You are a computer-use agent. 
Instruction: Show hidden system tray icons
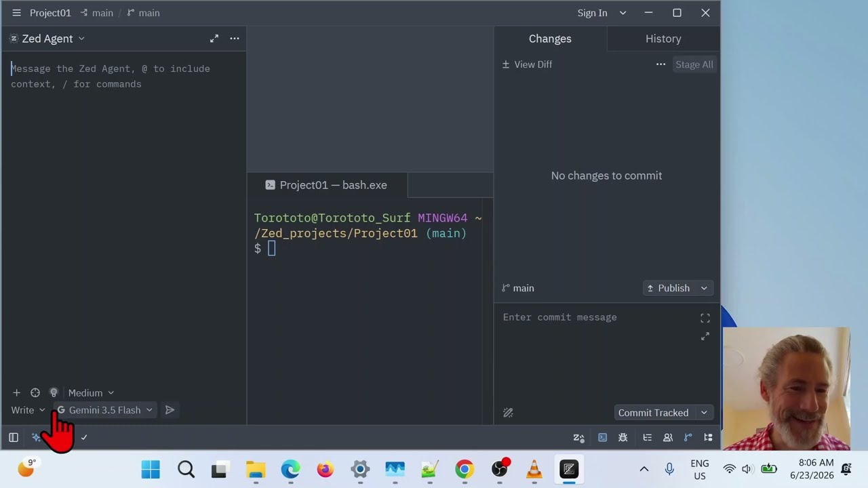(644, 469)
